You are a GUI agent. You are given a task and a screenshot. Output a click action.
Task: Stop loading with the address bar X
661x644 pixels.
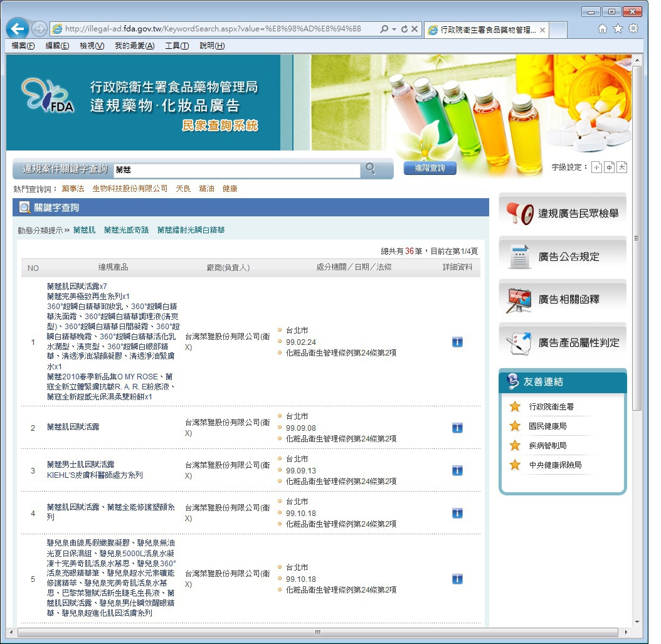pos(415,29)
